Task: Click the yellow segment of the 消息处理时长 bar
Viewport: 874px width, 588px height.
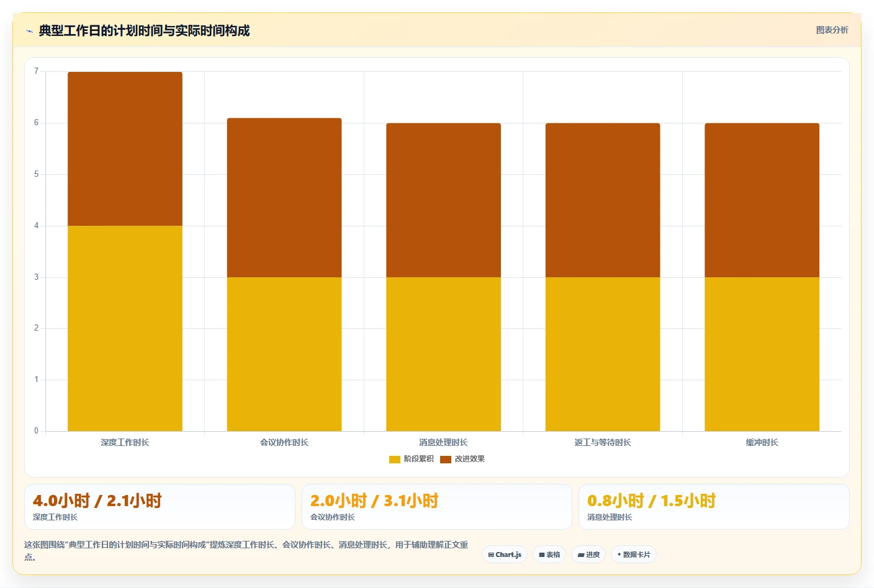Action: tap(443, 354)
